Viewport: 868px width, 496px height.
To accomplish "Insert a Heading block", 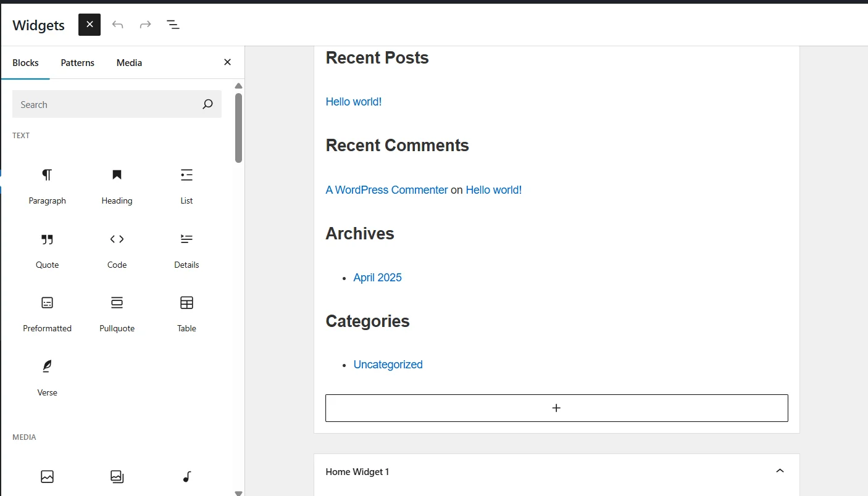I will 117,186.
